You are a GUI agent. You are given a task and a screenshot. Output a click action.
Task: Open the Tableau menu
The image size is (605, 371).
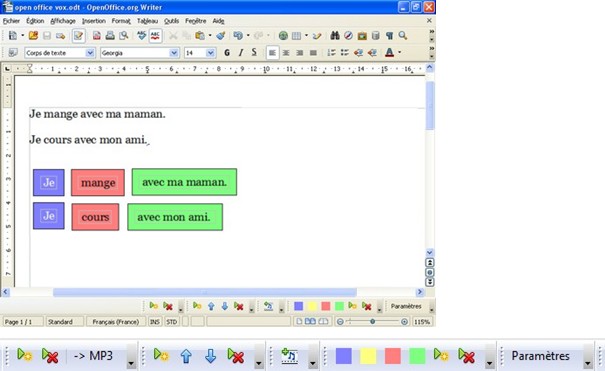[147, 21]
